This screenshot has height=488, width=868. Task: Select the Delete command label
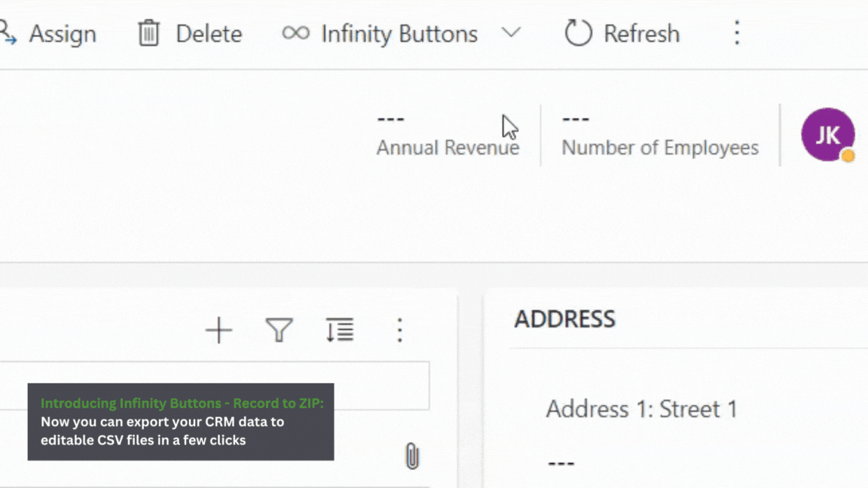[x=209, y=33]
